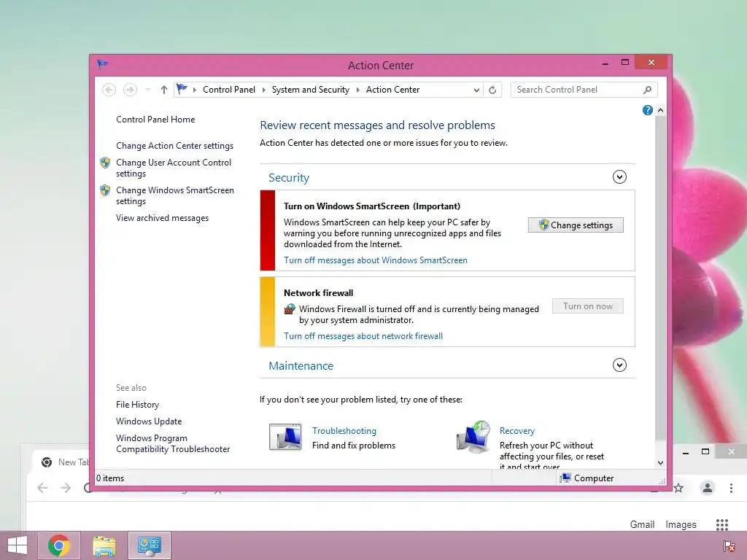Click Action Center title bar flag icon
The height and width of the screenshot is (560, 747).
coord(102,64)
